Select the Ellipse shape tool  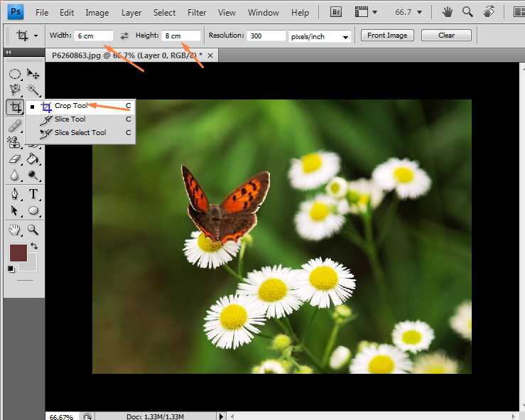tap(33, 210)
